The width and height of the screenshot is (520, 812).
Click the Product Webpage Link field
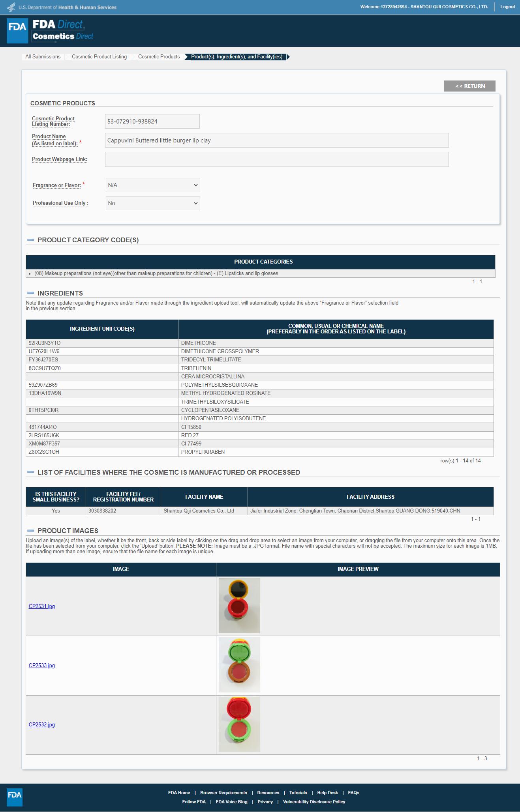pos(276,159)
